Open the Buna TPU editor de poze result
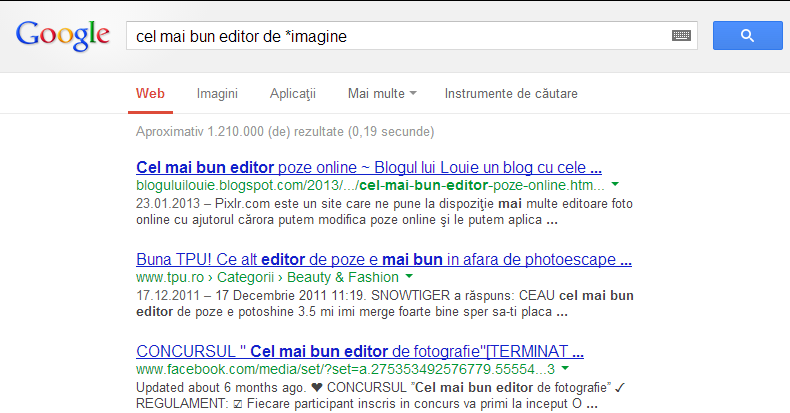 (384, 259)
